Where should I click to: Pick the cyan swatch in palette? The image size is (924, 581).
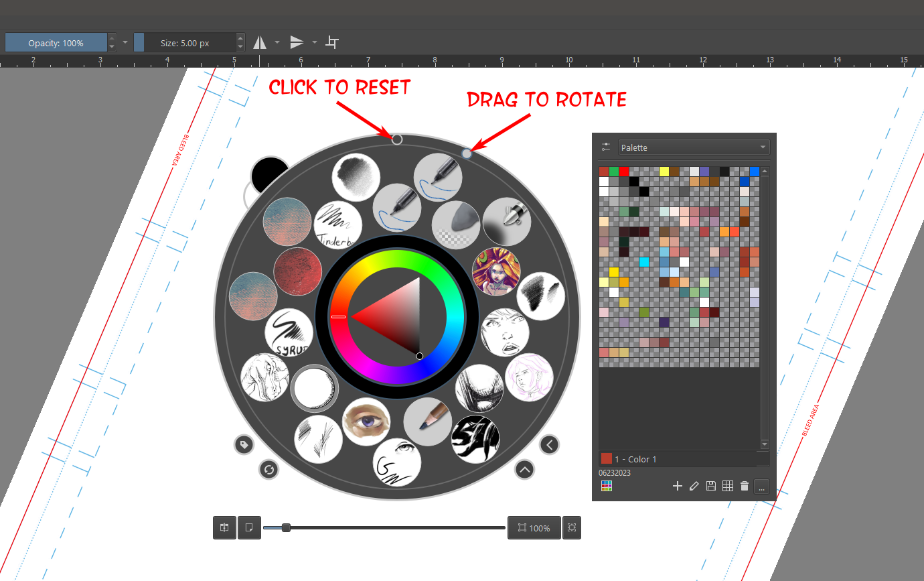(644, 262)
